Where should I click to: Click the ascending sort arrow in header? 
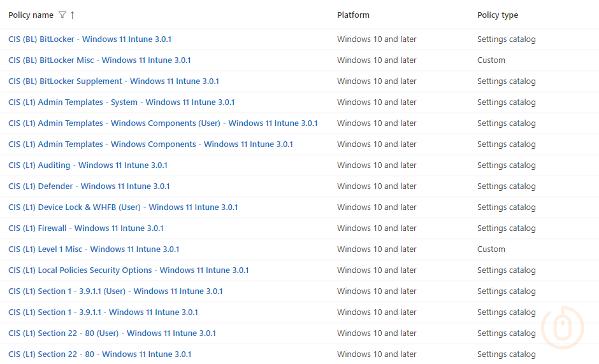(x=72, y=15)
